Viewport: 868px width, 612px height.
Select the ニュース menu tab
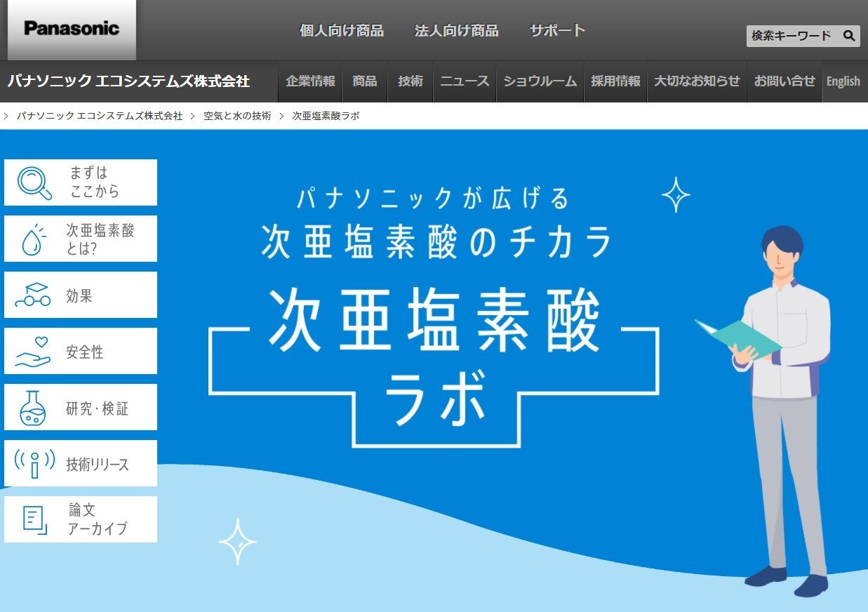(x=465, y=81)
